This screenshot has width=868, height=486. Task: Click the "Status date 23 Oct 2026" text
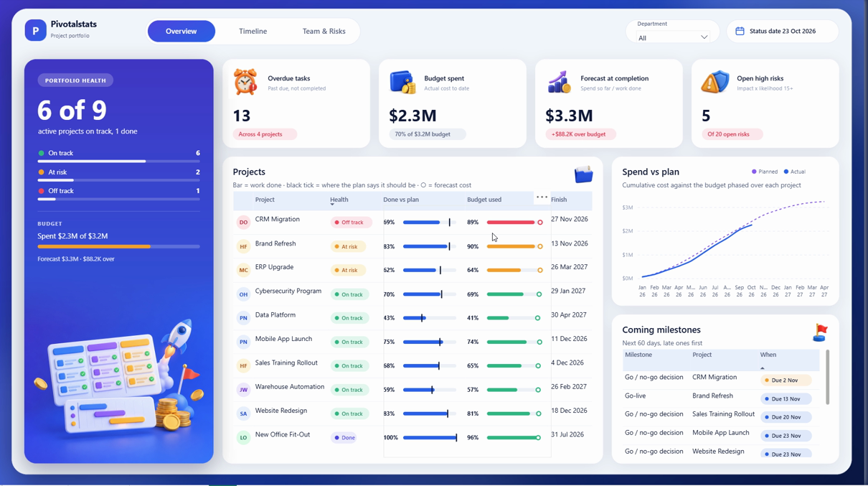[783, 31]
